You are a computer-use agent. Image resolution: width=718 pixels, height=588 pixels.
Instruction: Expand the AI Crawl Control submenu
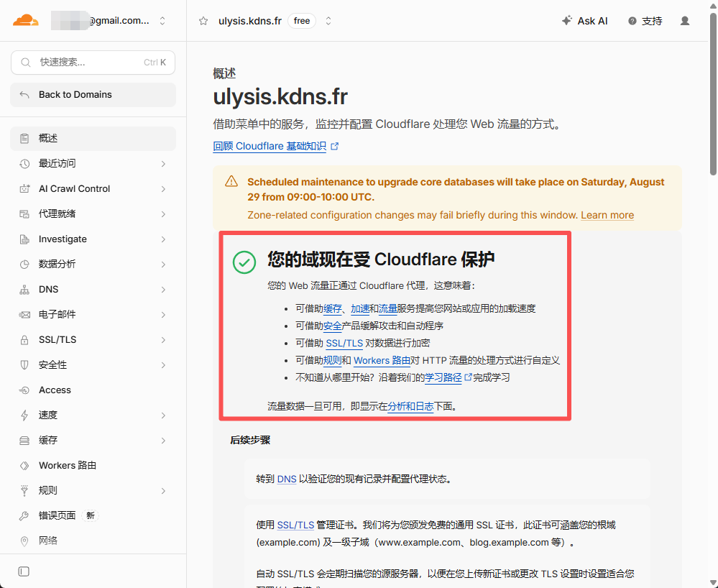(x=163, y=188)
